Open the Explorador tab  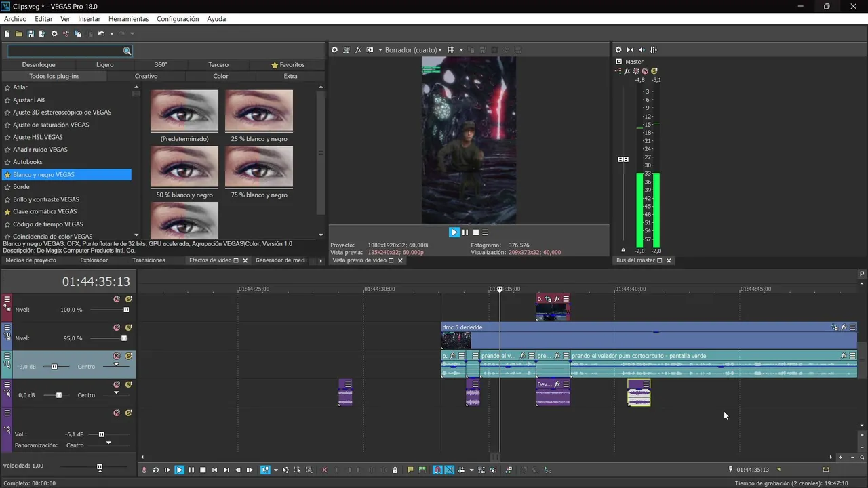click(x=94, y=260)
